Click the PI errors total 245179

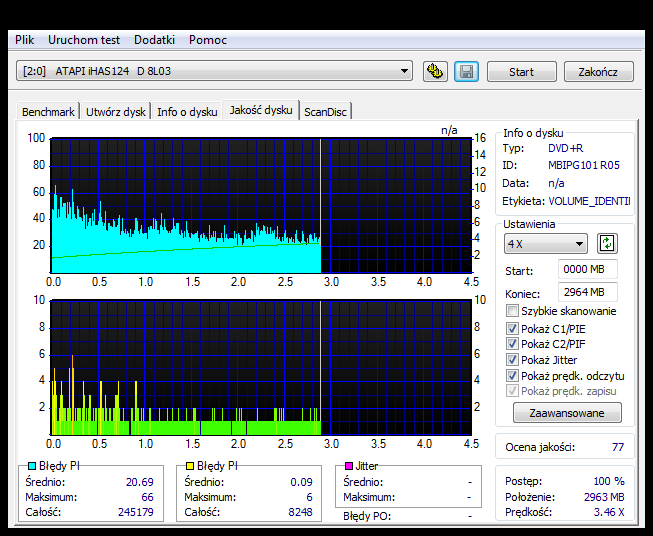pyautogui.click(x=136, y=512)
